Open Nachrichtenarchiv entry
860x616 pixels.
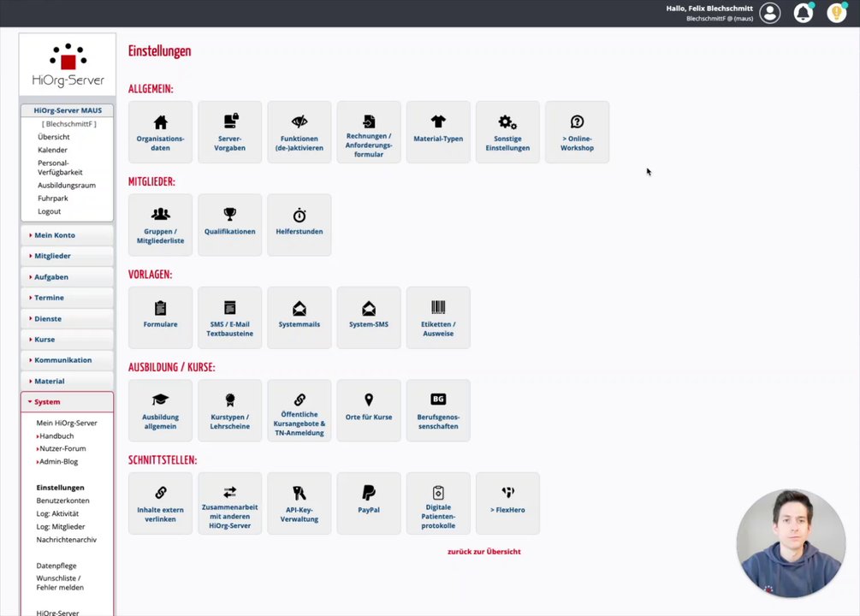[67, 540]
